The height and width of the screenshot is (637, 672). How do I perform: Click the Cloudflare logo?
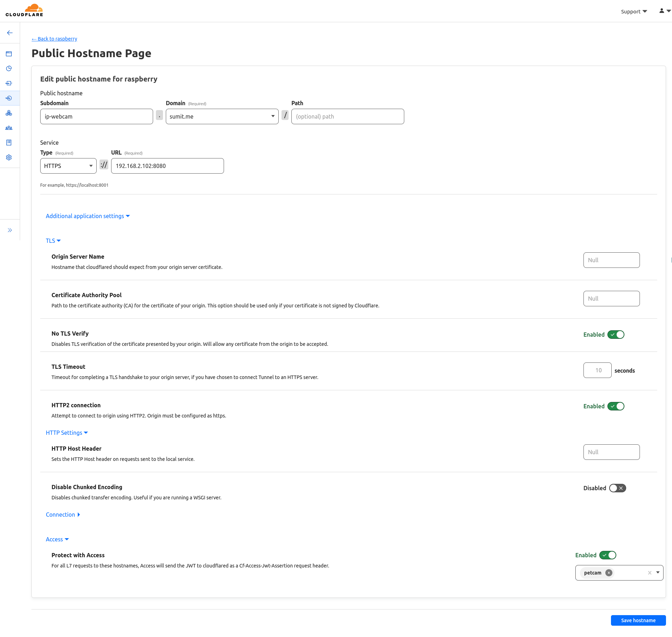click(24, 11)
